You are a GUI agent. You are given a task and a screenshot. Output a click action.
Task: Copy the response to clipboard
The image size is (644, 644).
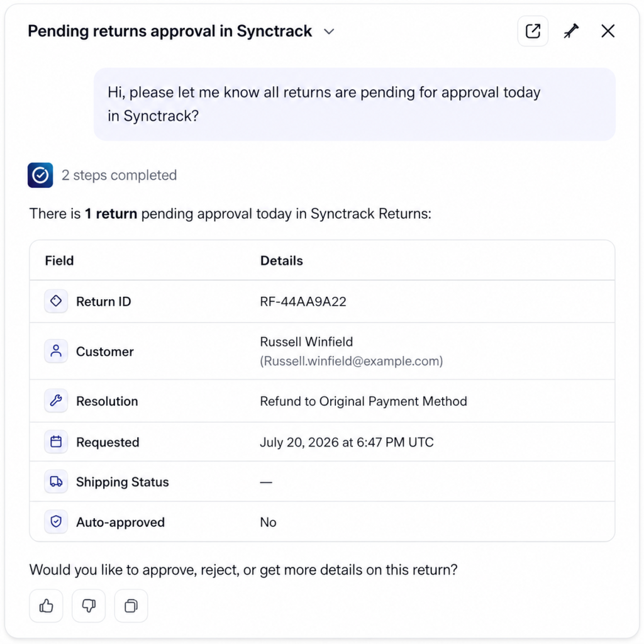[131, 606]
